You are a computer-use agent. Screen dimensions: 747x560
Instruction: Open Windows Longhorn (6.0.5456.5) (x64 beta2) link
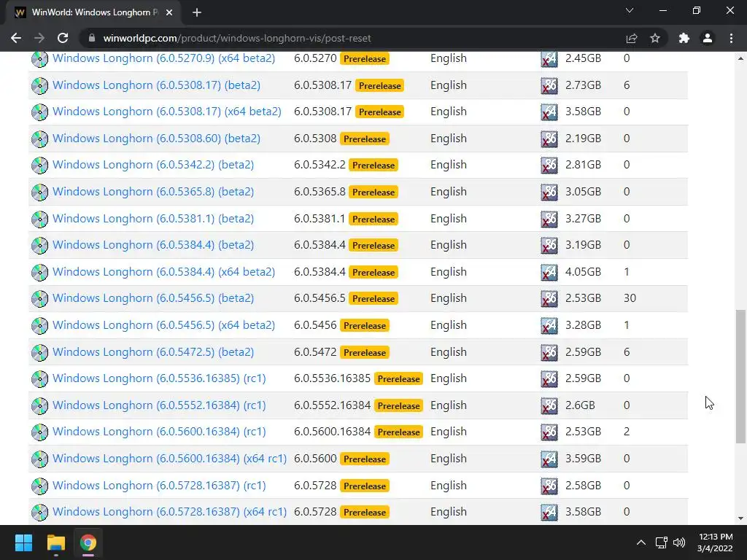[164, 325]
